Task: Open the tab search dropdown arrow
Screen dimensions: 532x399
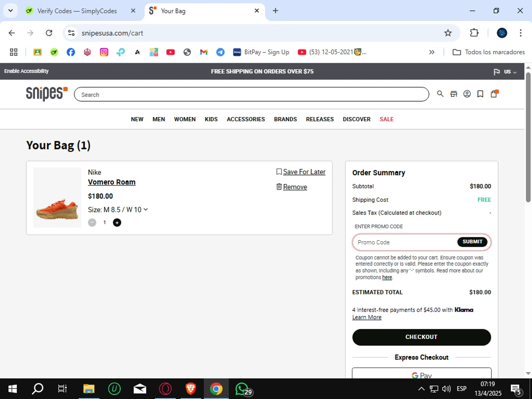Action: click(11, 11)
